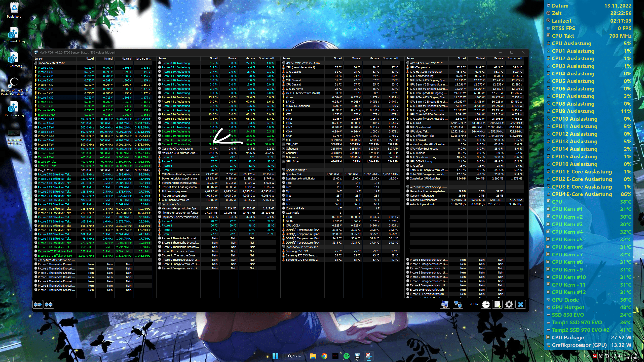
Task: Click CPU4 E-Core Auslastung in the overlay
Action: pyautogui.click(x=589, y=194)
